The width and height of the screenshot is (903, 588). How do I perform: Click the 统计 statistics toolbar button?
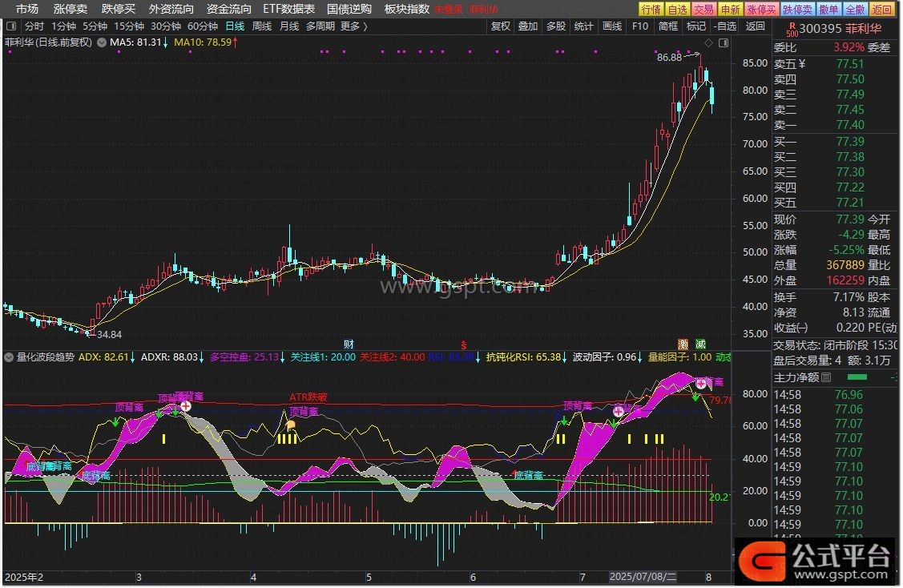[x=583, y=26]
